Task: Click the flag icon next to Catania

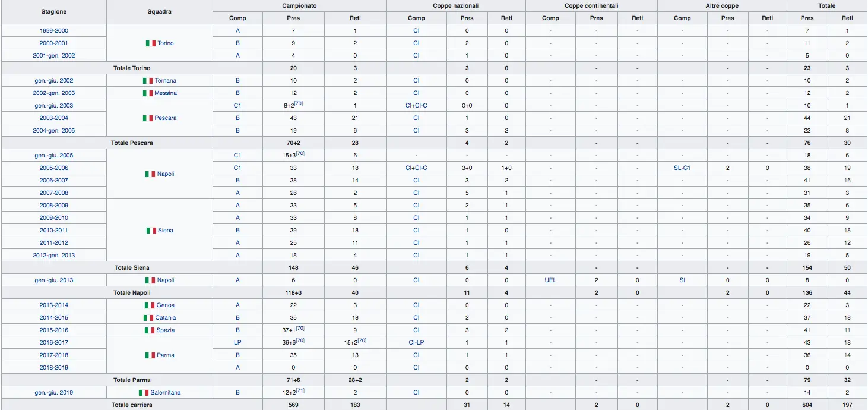Action: pos(148,318)
